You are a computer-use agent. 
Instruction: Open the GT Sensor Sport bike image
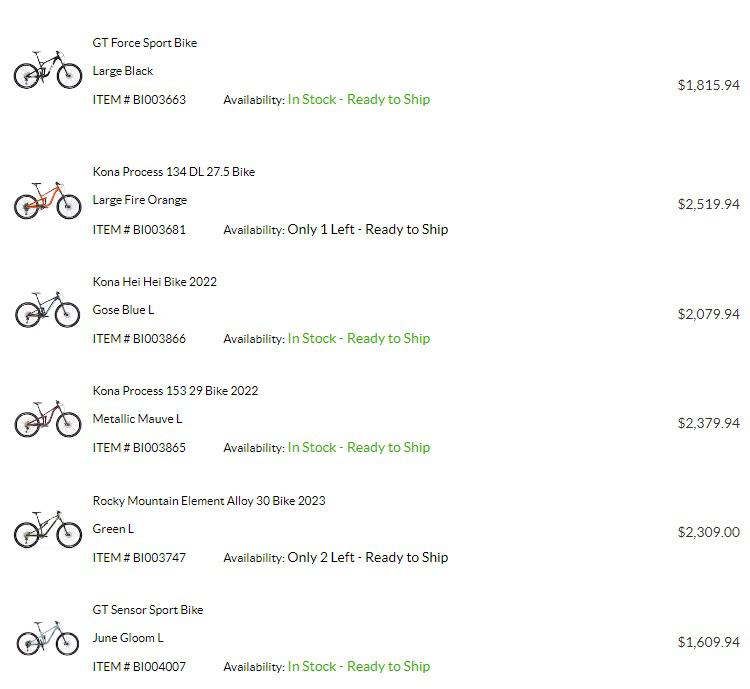tap(48, 638)
